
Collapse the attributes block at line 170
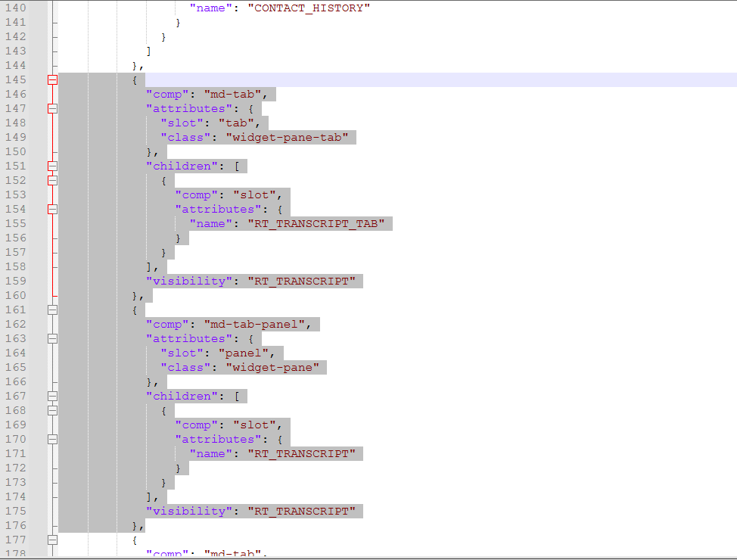pyautogui.click(x=52, y=439)
